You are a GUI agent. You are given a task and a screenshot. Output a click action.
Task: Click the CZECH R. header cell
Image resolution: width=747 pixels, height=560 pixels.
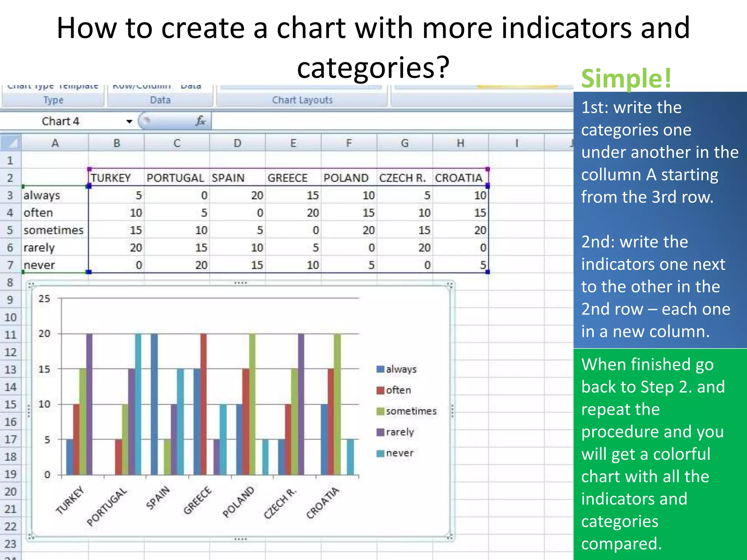405,178
